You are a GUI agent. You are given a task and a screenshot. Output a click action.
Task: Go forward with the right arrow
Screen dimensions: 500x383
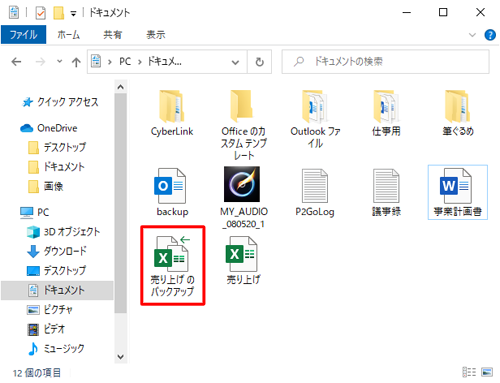pyautogui.click(x=40, y=62)
